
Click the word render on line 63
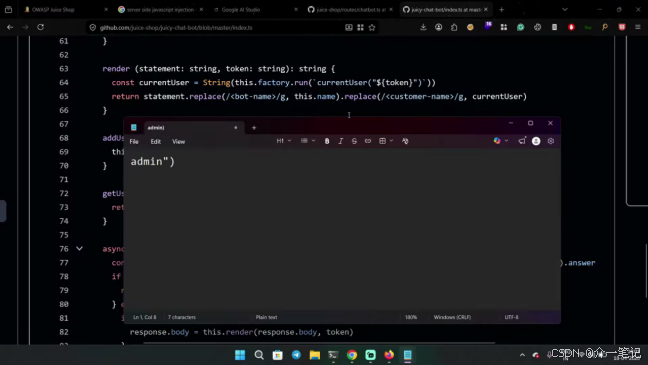(x=116, y=69)
